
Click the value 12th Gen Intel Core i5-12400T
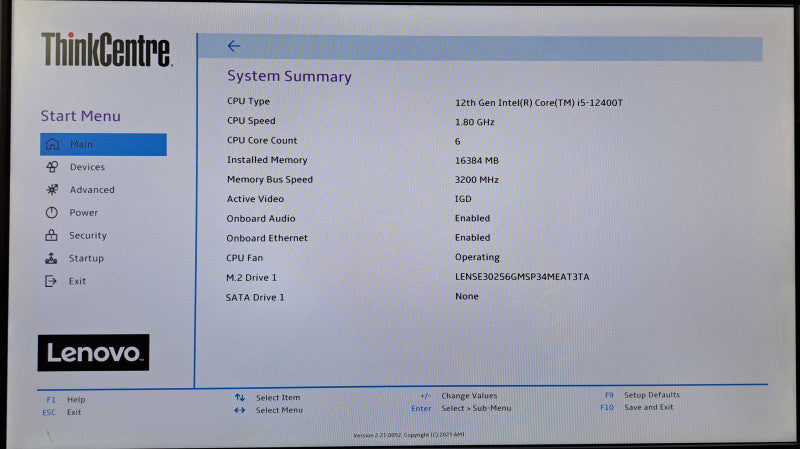coord(539,103)
